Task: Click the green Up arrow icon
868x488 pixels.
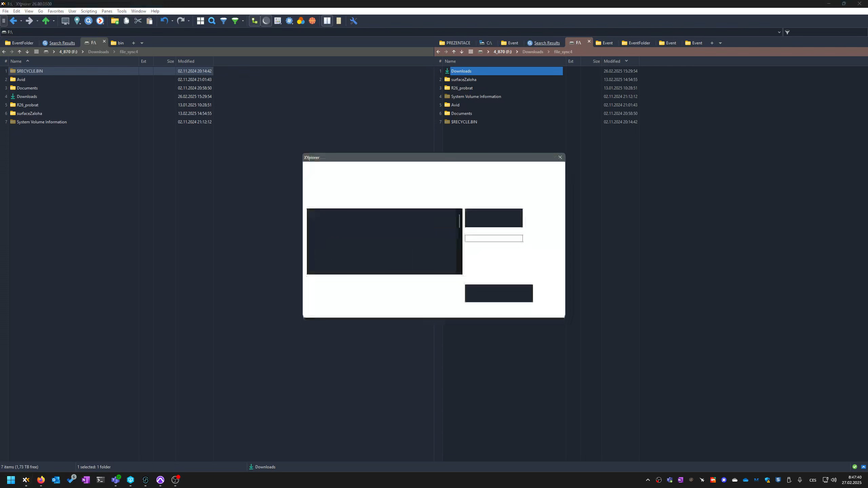Action: tap(46, 21)
